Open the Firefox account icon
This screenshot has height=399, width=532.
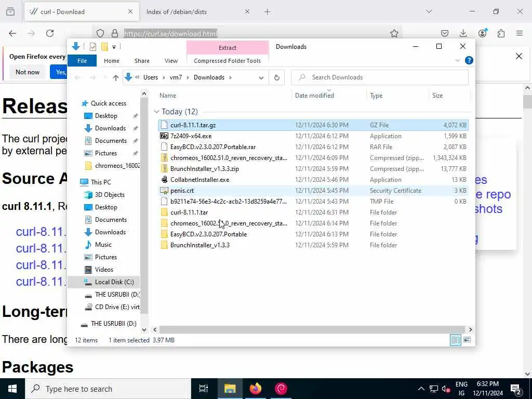pyautogui.click(x=483, y=33)
